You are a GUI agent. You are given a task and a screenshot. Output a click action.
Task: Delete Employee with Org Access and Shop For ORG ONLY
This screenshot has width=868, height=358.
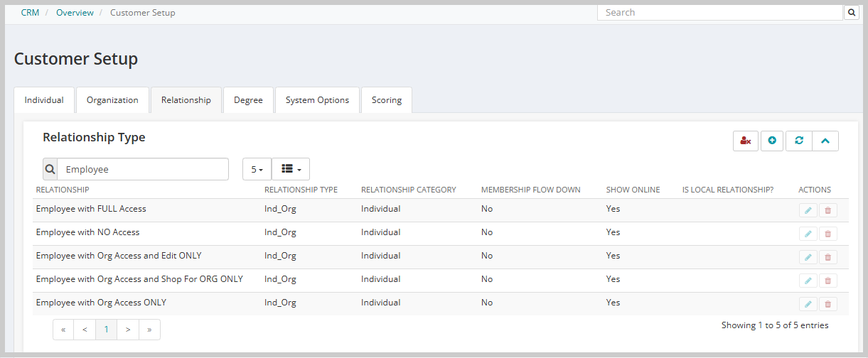point(827,281)
